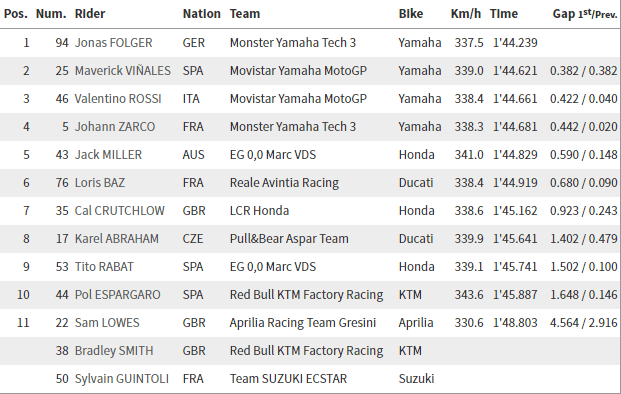Screen dimensions: 621x394
Task: Select Loris BAZ row
Action: pyautogui.click(x=310, y=183)
